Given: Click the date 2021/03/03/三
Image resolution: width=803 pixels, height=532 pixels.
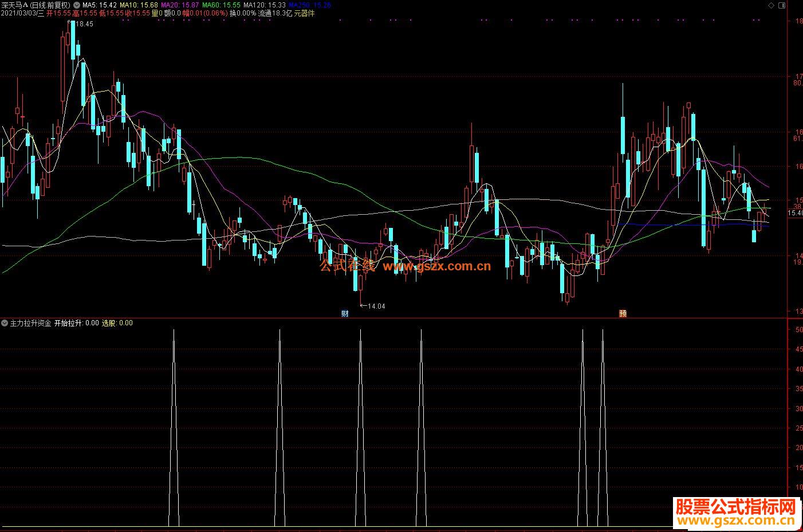Looking at the screenshot, I should coord(22,13).
